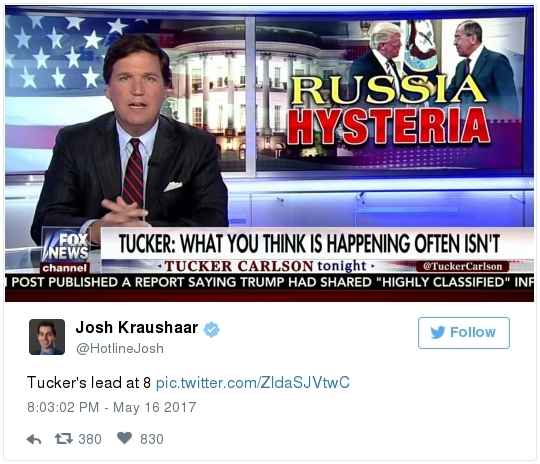Click the @TuckerCarlson badge in image
The height and width of the screenshot is (464, 540).
coord(463,266)
